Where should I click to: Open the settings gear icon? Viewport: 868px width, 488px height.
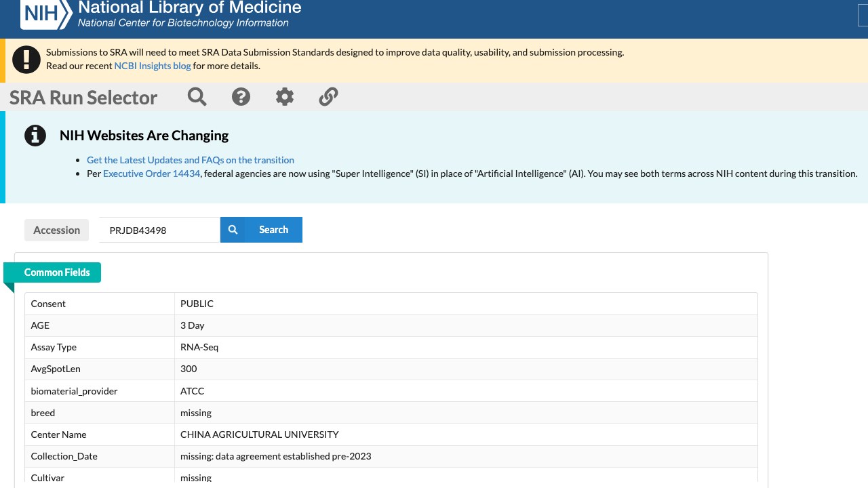click(285, 97)
